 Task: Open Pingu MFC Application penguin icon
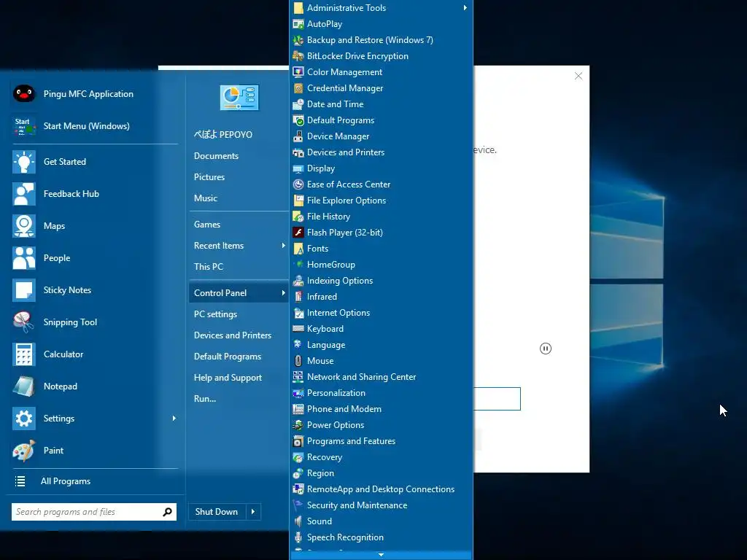pyautogui.click(x=24, y=94)
